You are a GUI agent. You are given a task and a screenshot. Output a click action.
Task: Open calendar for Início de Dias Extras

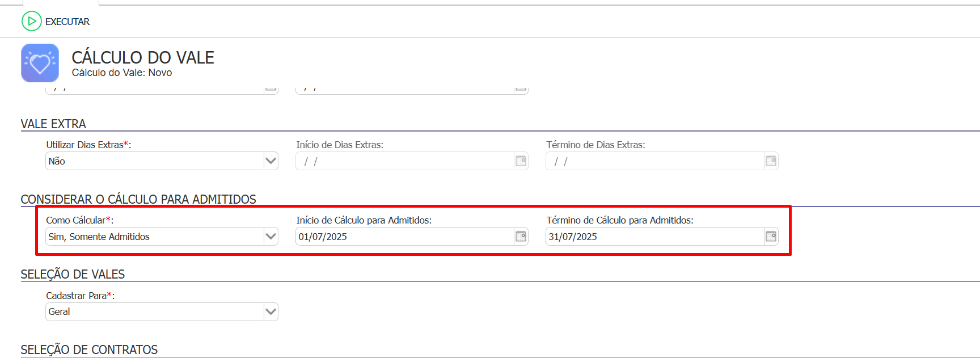pos(521,161)
